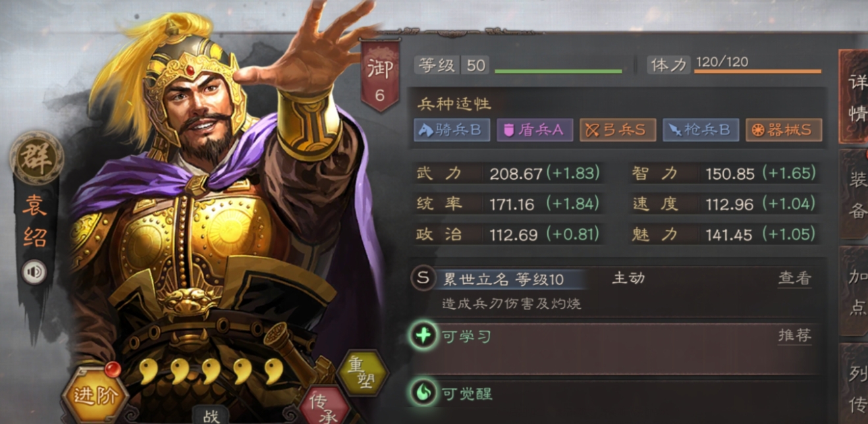The image size is (868, 424).
Task: Click 查看 link for 累世立名 skill
Action: [x=794, y=278]
